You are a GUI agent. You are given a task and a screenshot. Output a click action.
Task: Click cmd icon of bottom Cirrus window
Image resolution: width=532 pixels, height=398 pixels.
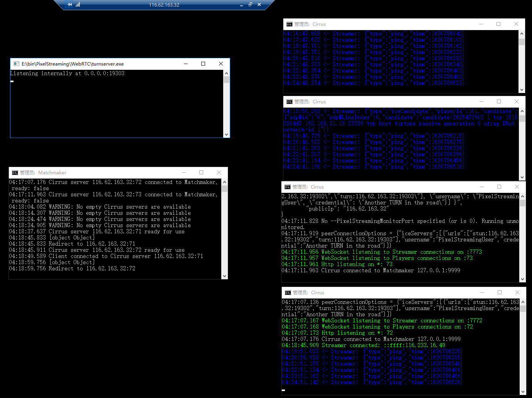288,292
